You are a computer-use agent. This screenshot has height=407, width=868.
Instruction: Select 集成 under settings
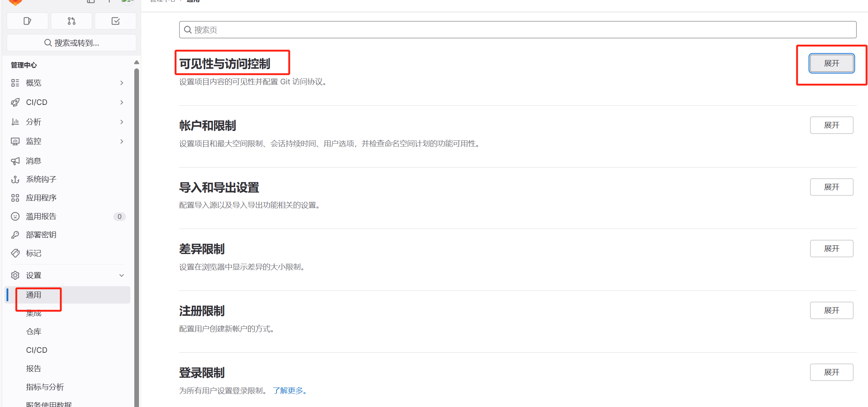coord(34,313)
